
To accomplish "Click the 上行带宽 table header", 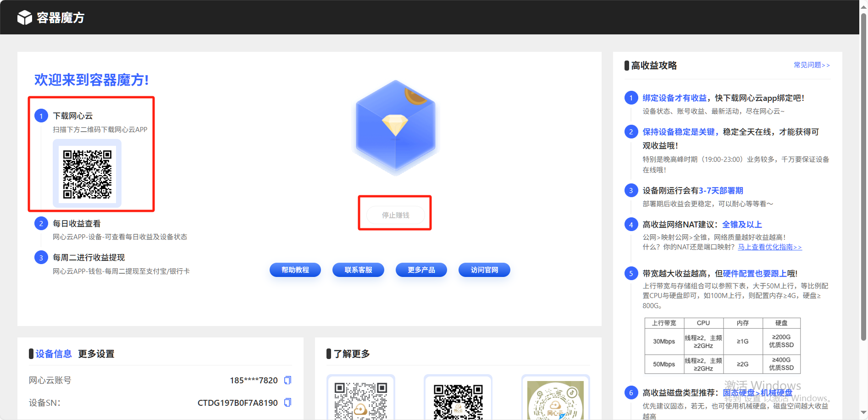I will pyautogui.click(x=664, y=323).
